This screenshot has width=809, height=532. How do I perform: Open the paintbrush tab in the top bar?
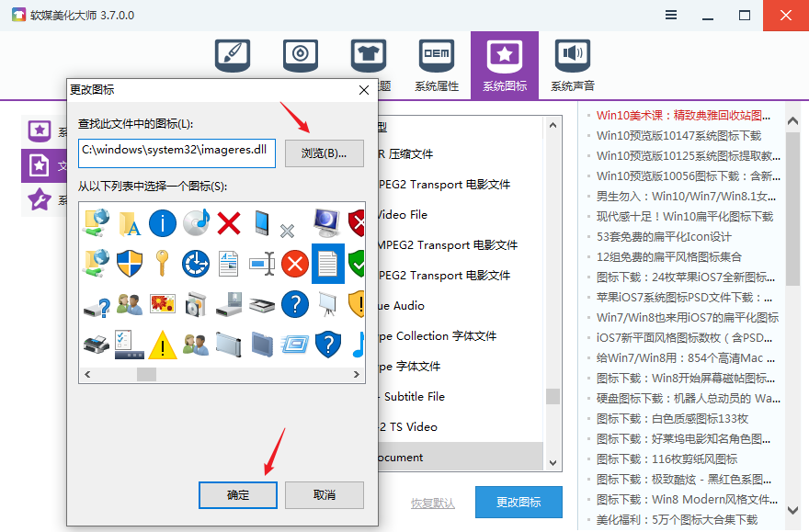(x=233, y=56)
